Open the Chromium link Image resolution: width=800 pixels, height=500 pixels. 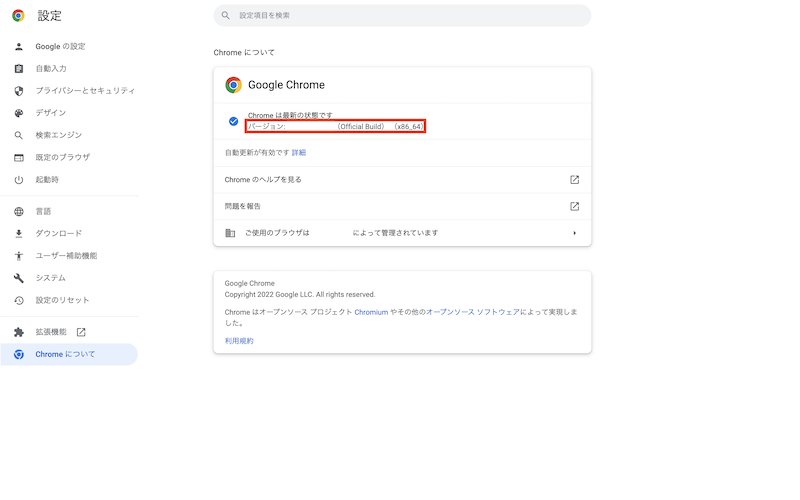pos(371,312)
